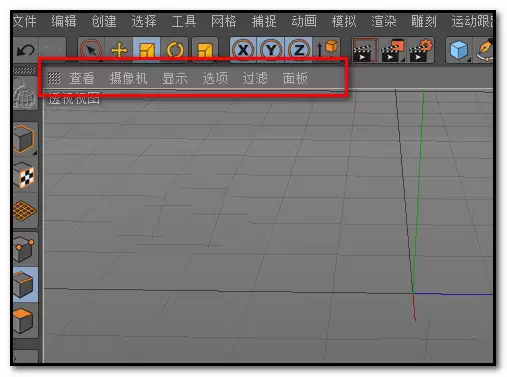The width and height of the screenshot is (507, 377).
Task: Open the 渲染 menu
Action: coord(384,21)
